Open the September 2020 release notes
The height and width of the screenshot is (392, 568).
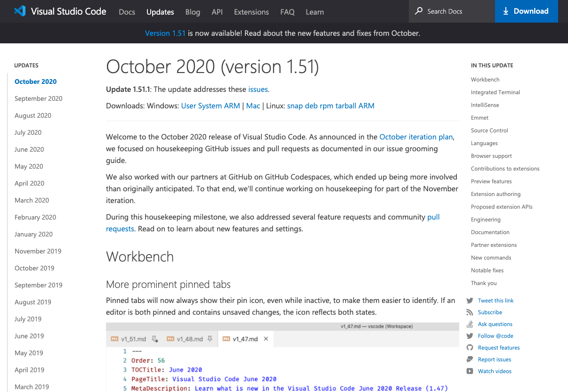tap(38, 98)
